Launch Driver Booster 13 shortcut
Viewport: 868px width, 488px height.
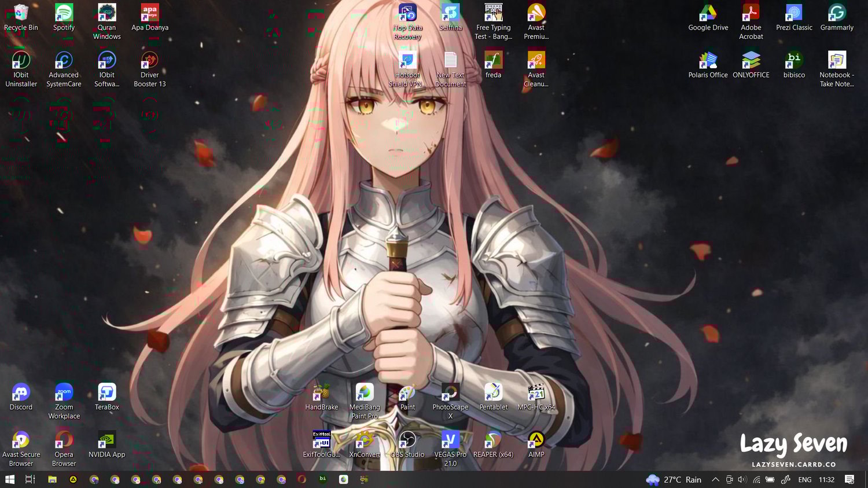pos(150,69)
